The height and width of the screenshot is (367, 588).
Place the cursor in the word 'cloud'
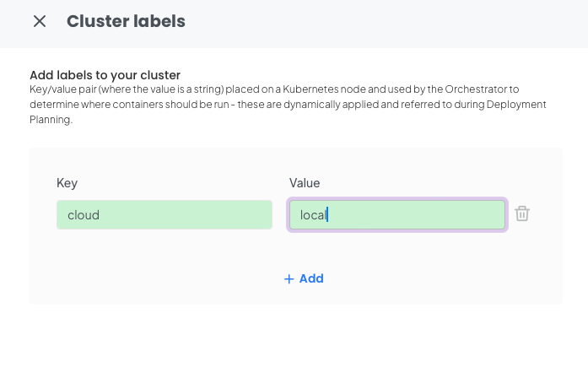tap(84, 215)
